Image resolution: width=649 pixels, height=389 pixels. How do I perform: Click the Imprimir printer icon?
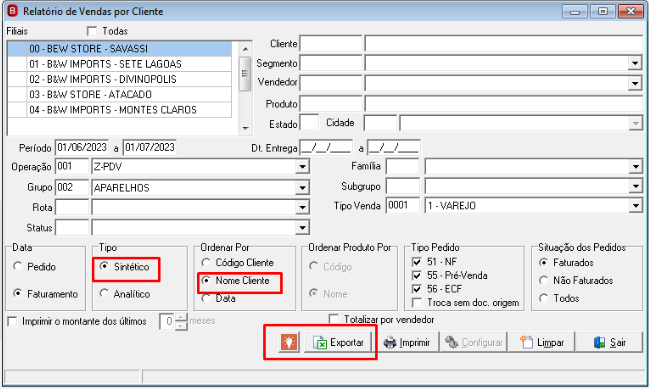(390, 343)
